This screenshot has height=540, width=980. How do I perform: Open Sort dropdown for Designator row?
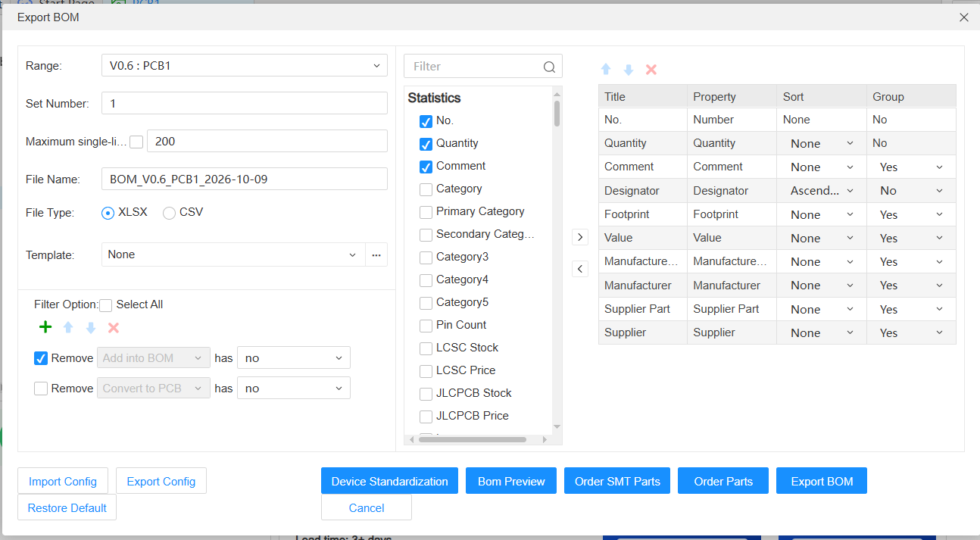coord(822,191)
